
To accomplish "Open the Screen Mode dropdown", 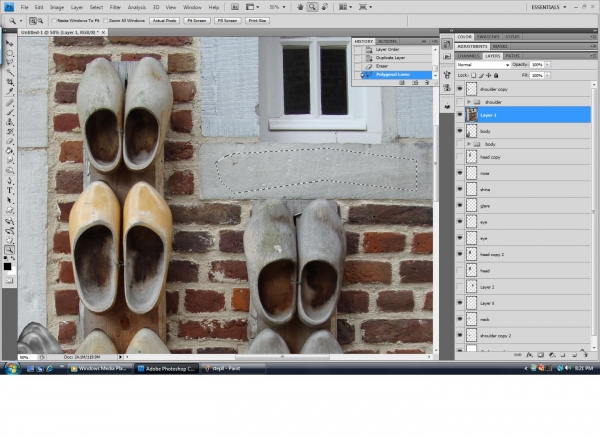I will click(x=365, y=7).
